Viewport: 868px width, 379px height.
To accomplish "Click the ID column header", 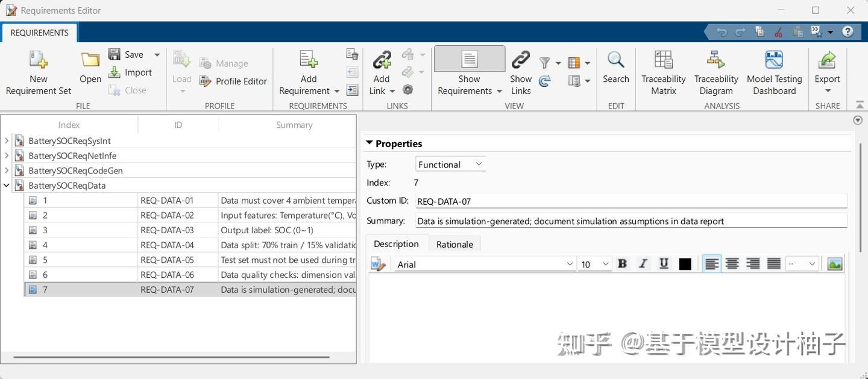I will point(178,125).
